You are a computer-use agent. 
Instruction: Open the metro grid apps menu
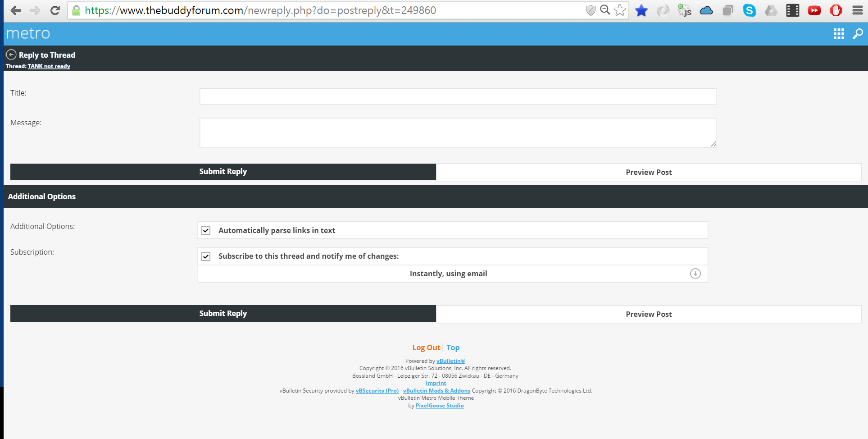839,34
